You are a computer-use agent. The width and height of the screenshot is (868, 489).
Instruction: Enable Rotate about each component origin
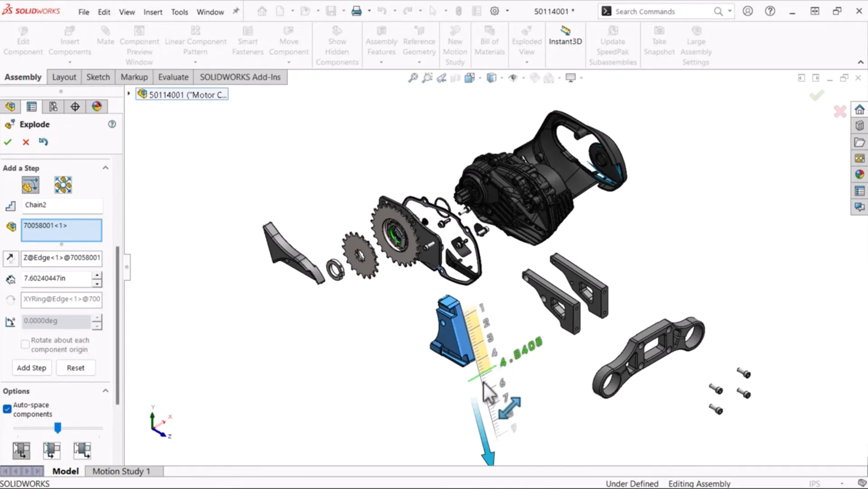tap(25, 344)
